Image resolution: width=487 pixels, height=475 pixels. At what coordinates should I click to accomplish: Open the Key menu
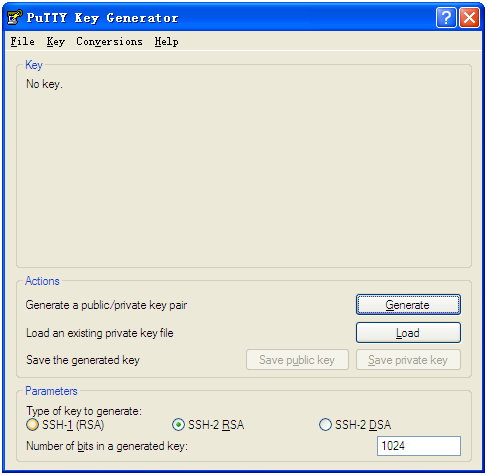pyautogui.click(x=56, y=42)
